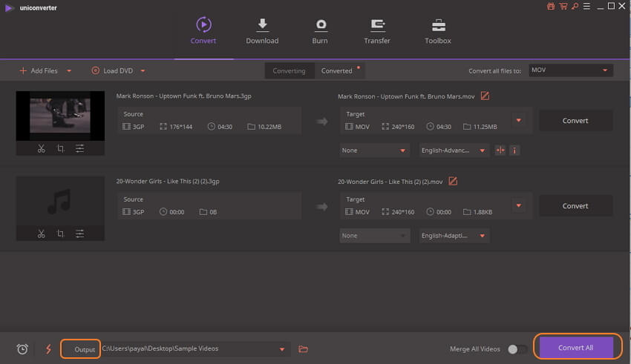Expand target format options for Mark Ronson
Screen dimensions: 631x364
(519, 120)
